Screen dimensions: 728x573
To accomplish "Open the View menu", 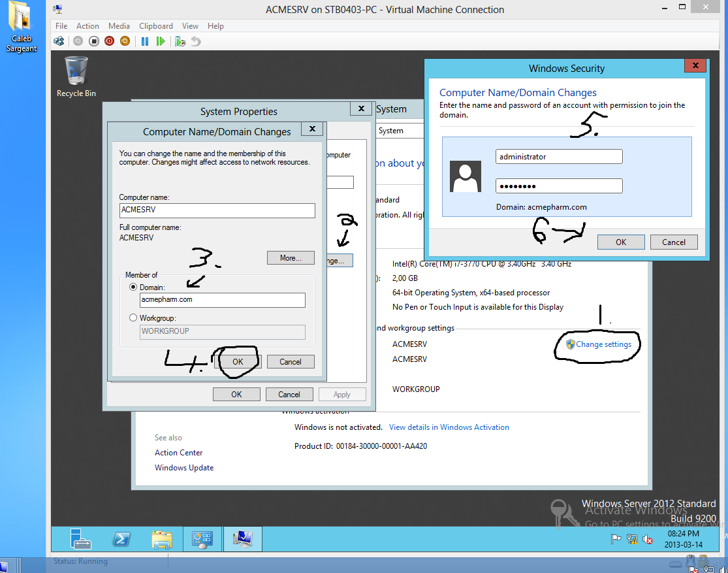I will [x=190, y=26].
